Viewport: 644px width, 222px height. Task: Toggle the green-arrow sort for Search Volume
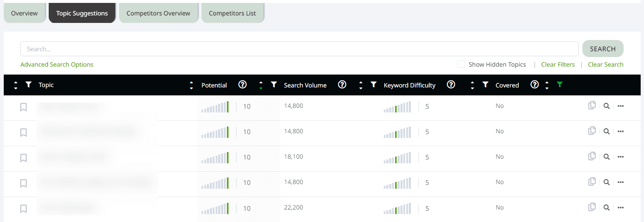pos(261,85)
